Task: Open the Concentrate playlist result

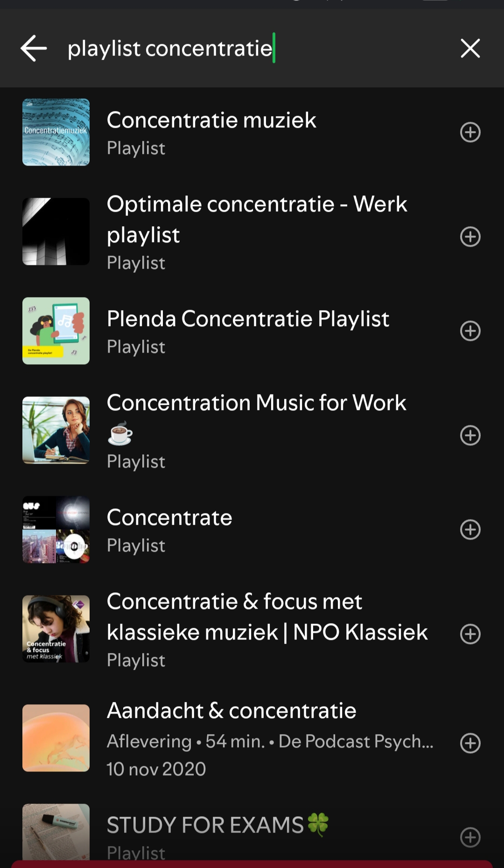Action: 169,518
